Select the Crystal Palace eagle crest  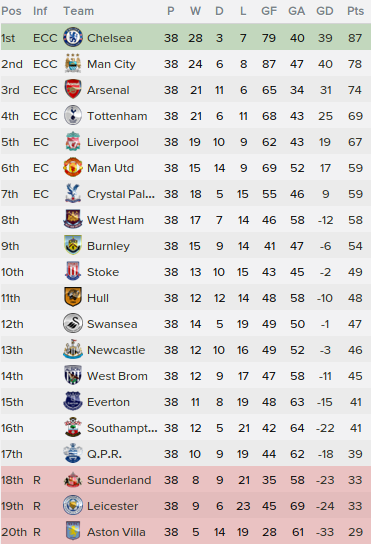(x=73, y=194)
